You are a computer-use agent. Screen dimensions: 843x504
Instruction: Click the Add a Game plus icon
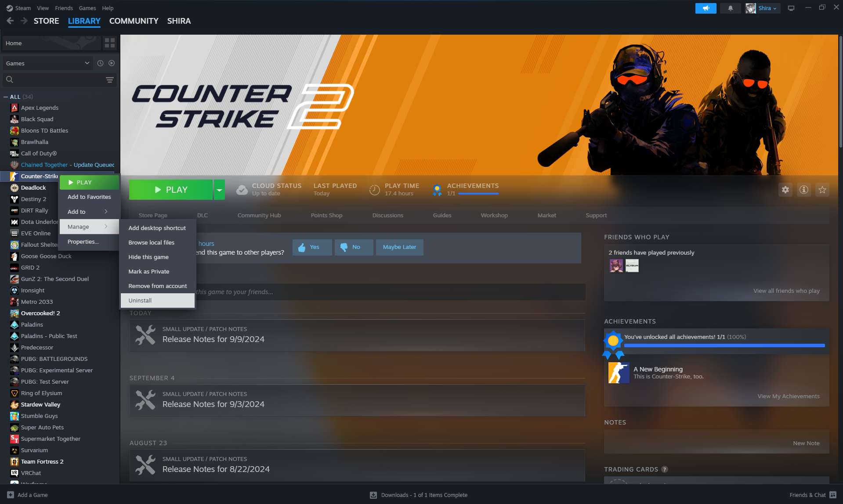11,495
